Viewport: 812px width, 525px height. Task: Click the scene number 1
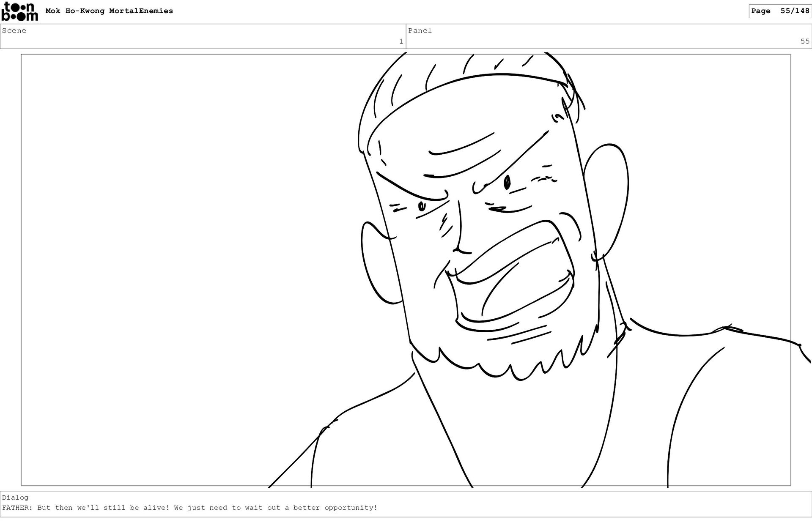click(401, 41)
